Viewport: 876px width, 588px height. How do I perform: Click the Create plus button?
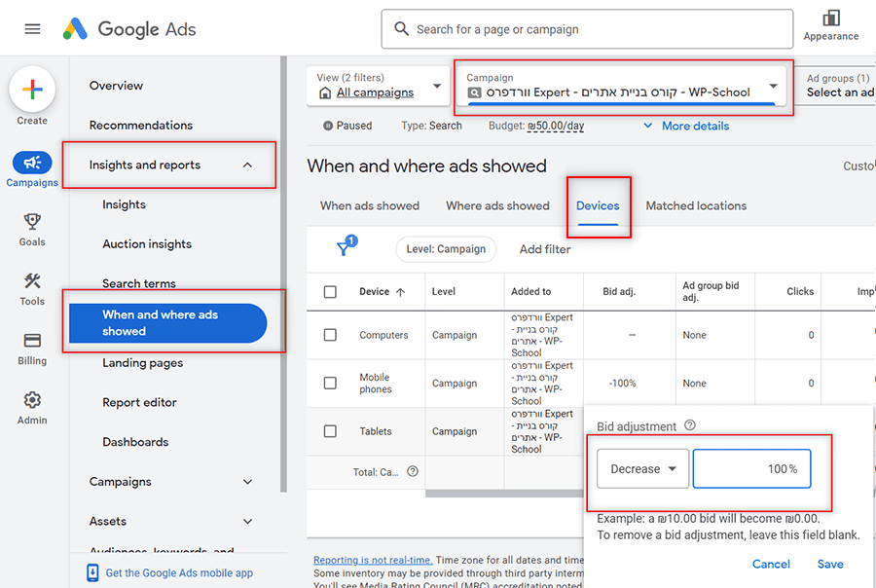[32, 90]
